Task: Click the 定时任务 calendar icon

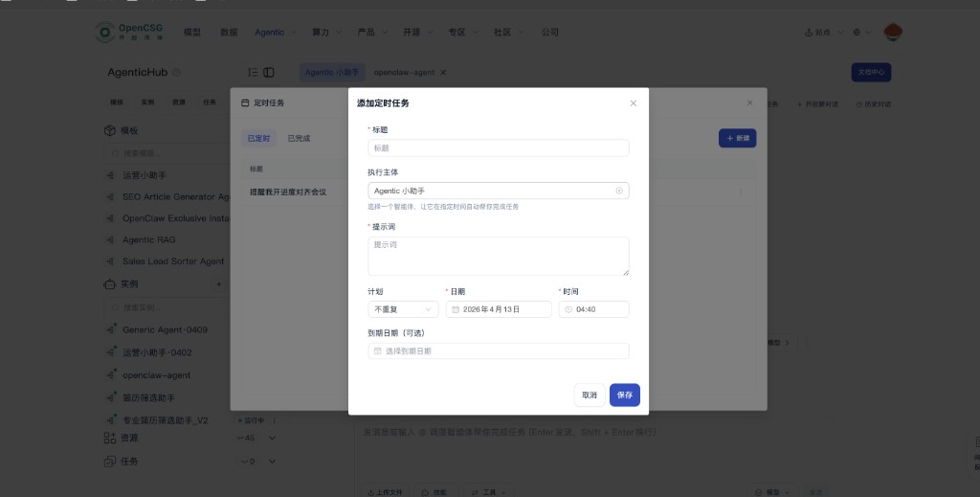Action: pyautogui.click(x=245, y=103)
